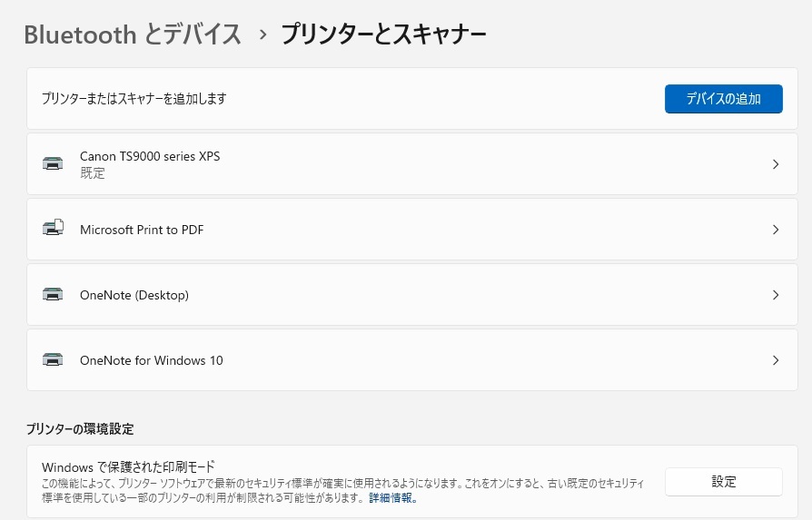Screen dimensions: 812x520
Task: Expand the Microsoft Print to PDF chevron
Action: (x=776, y=230)
